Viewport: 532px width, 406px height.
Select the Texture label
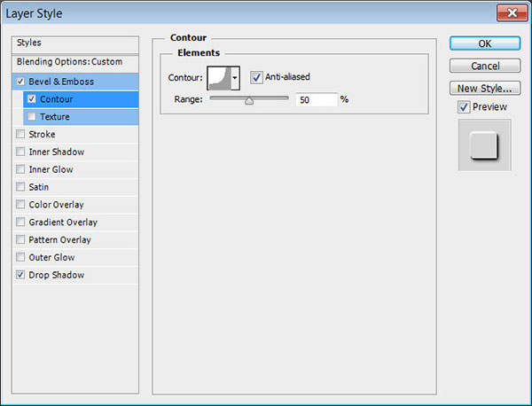[x=55, y=117]
